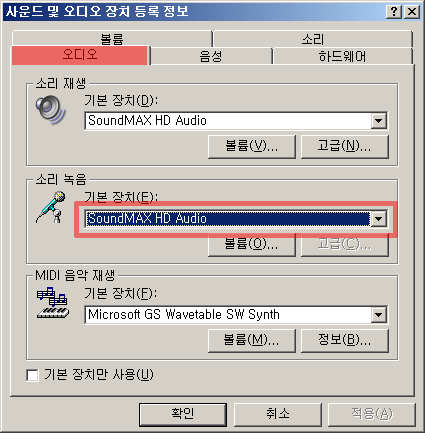
Task: Open the 하드웨어 tab
Action: pos(342,56)
